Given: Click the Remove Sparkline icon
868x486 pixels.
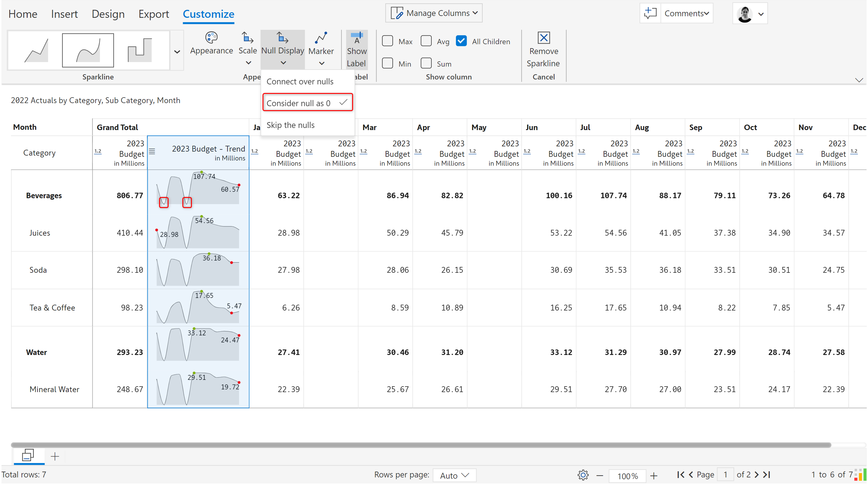Looking at the screenshot, I should point(543,38).
